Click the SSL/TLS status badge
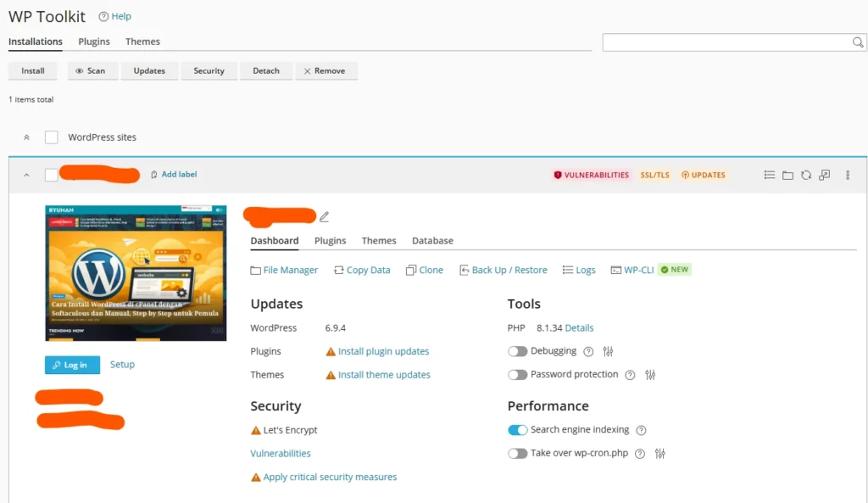The image size is (868, 503). [655, 175]
